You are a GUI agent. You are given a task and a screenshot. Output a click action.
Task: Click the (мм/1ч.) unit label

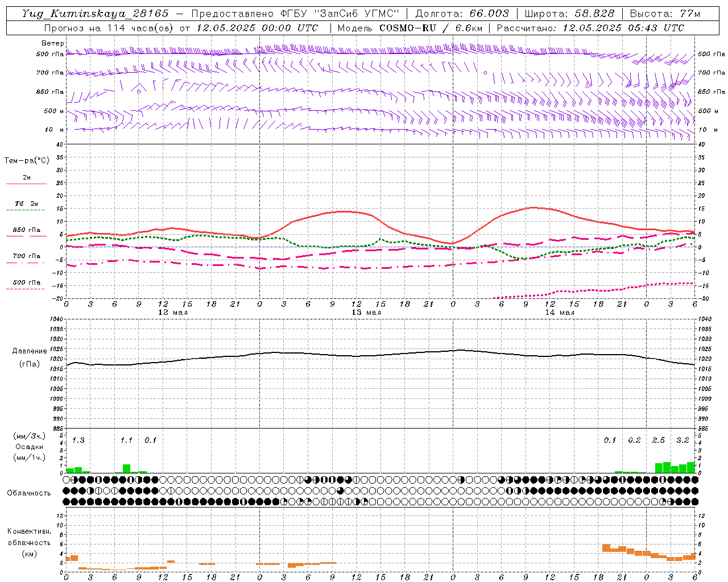[x=30, y=458]
